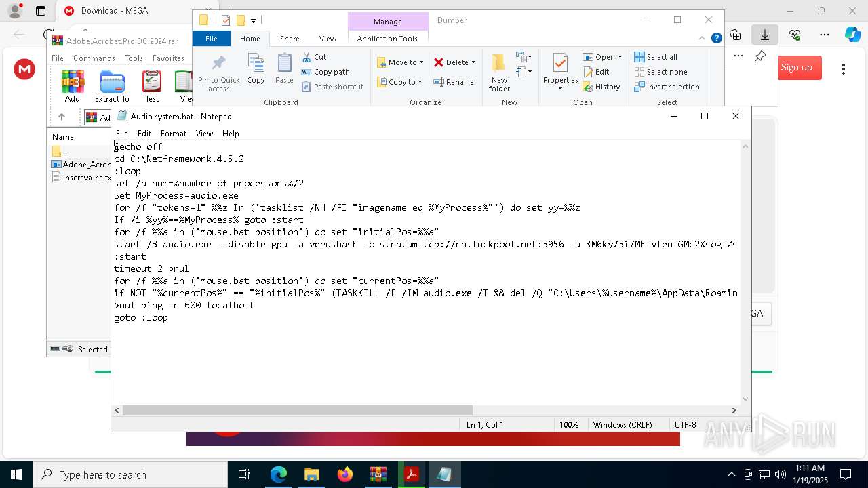Image resolution: width=868 pixels, height=488 pixels.
Task: Open the Notepad Help menu
Action: (x=231, y=134)
